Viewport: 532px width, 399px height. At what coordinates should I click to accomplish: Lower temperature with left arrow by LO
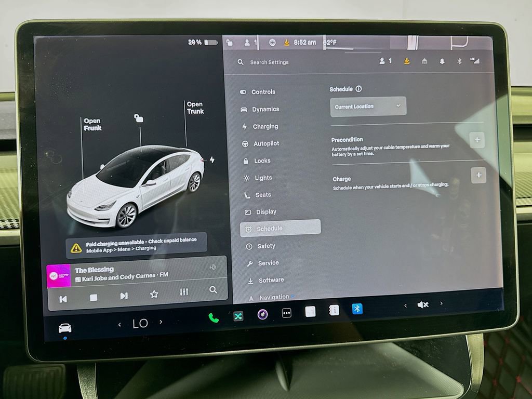[119, 325]
